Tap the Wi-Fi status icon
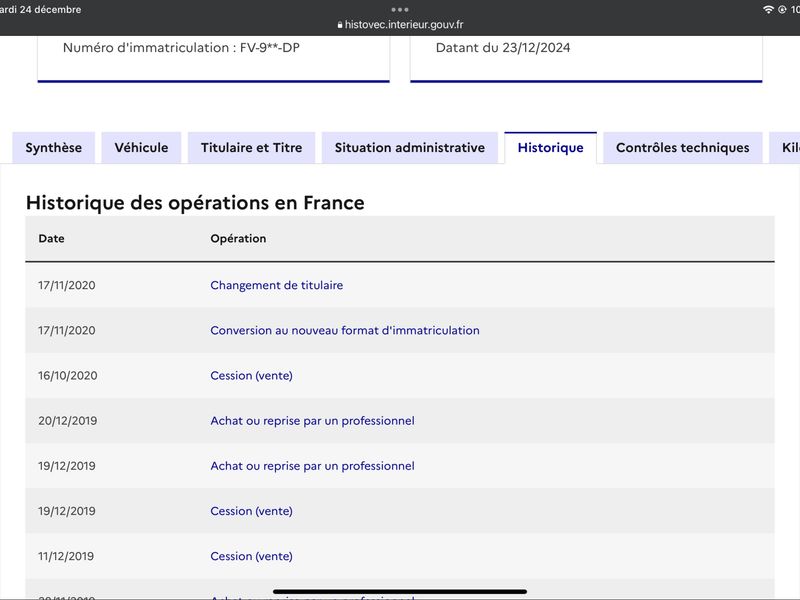 click(768, 9)
